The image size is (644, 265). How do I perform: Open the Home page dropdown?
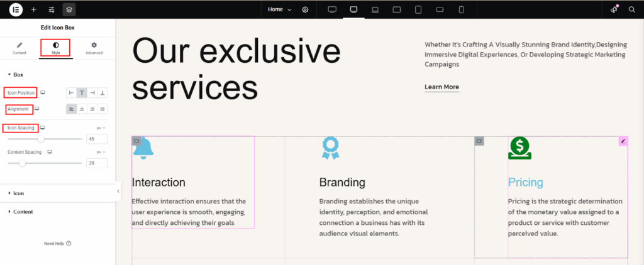tap(279, 9)
